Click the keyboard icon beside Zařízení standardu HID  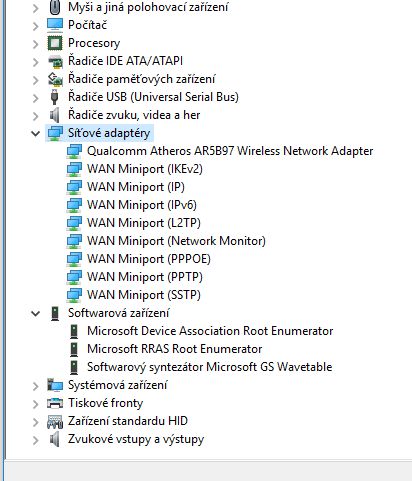point(55,421)
